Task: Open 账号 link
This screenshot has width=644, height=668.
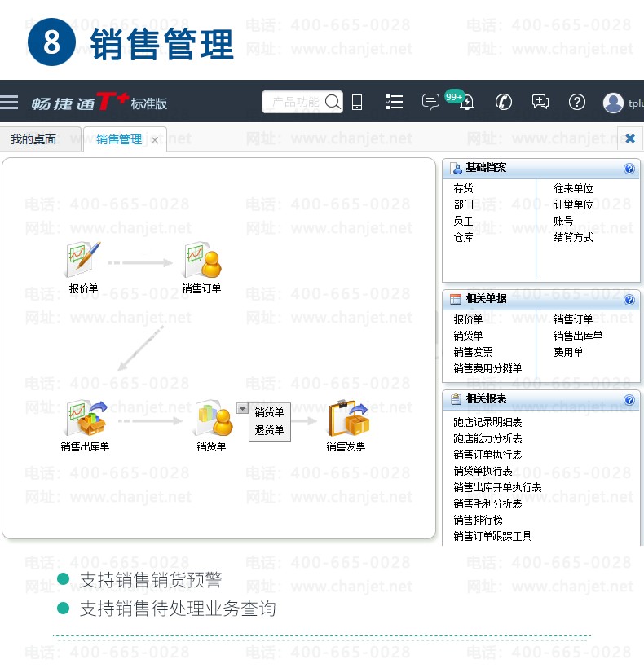Action: [x=563, y=221]
